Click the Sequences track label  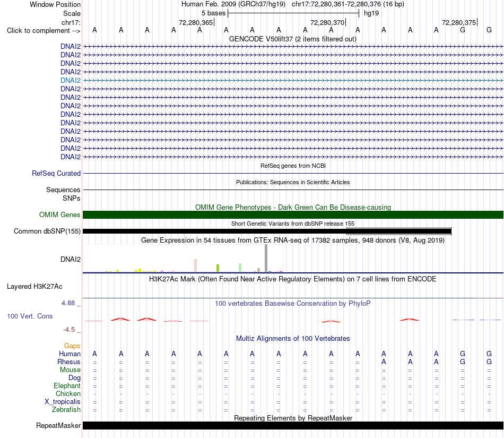(x=63, y=190)
